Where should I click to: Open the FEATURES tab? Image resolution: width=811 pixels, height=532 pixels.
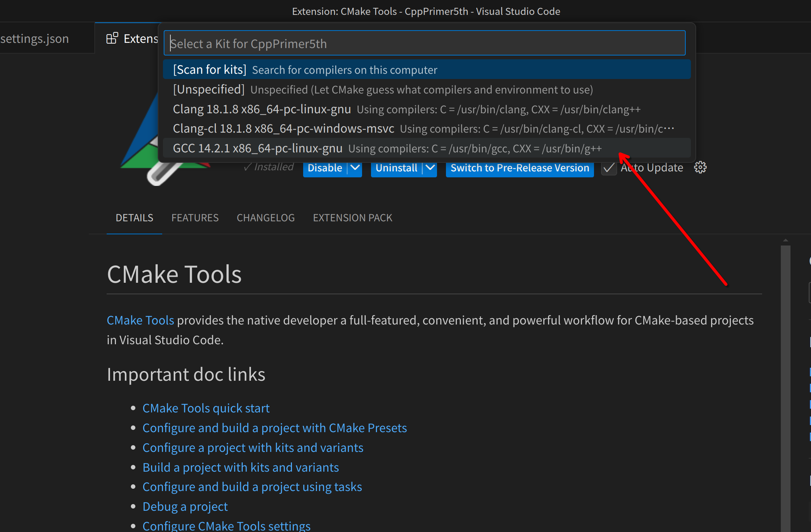tap(195, 218)
